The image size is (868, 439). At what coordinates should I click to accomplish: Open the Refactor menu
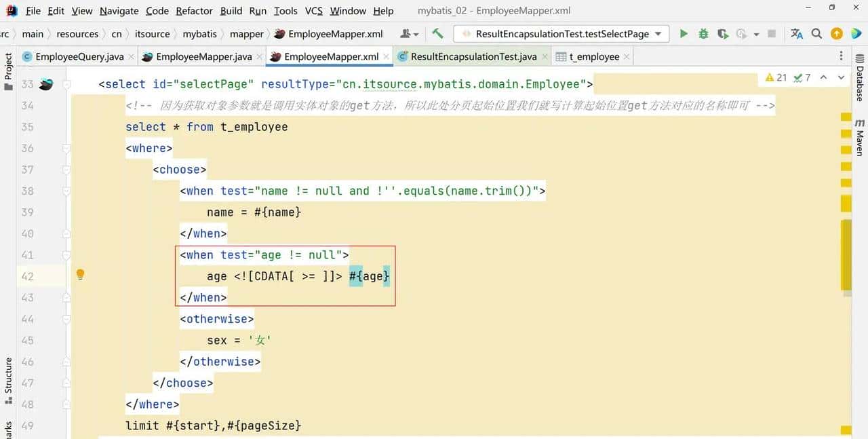194,11
